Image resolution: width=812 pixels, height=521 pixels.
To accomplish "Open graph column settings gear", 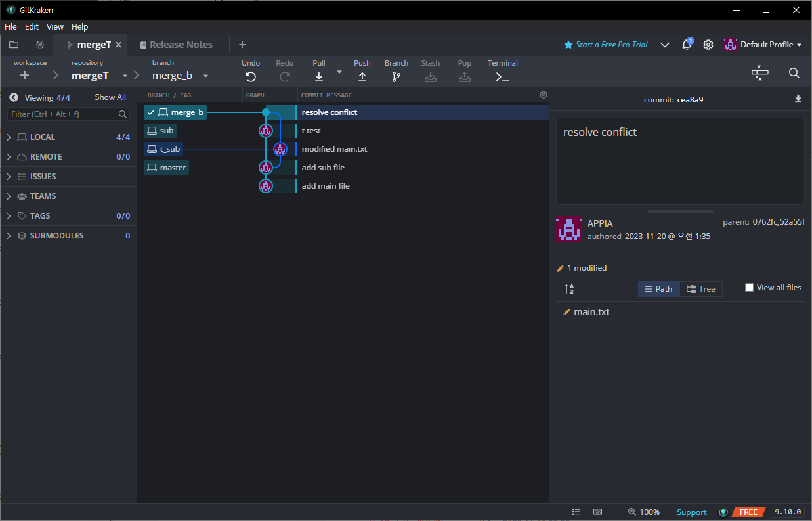I will [544, 95].
